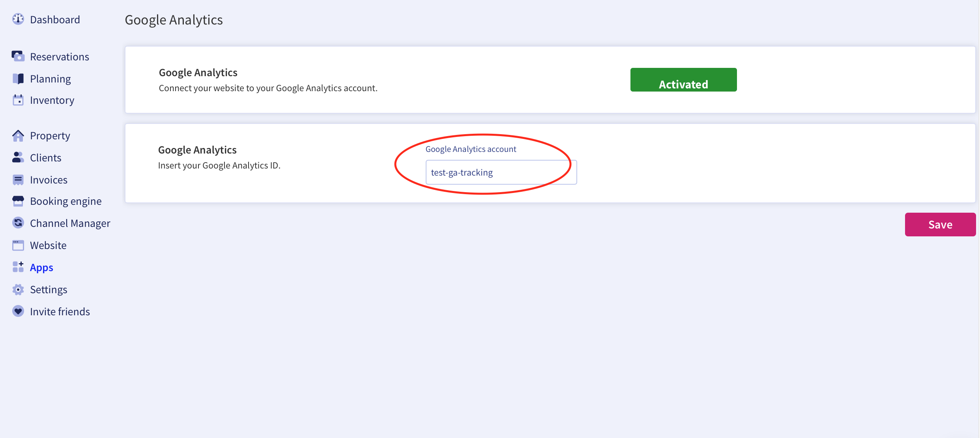The width and height of the screenshot is (980, 438).
Task: Click the 'Connect your website to your Google Analytics account.' text
Action: [x=268, y=88]
